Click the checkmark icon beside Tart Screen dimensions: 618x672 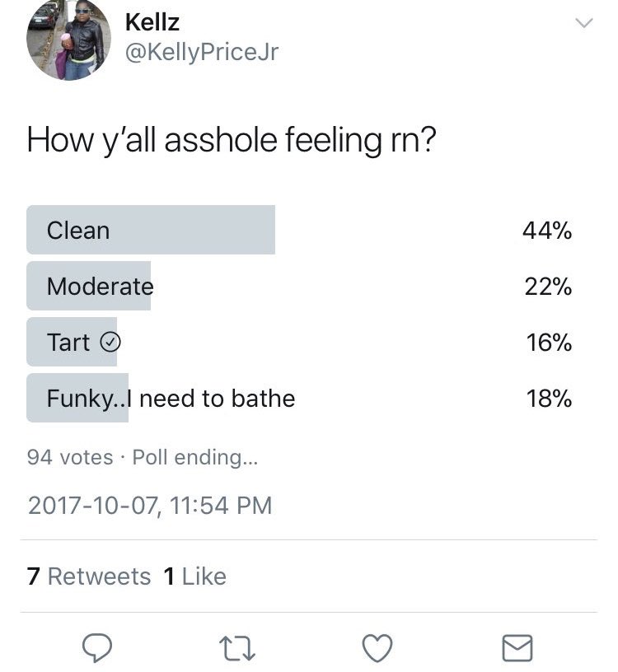(x=110, y=343)
